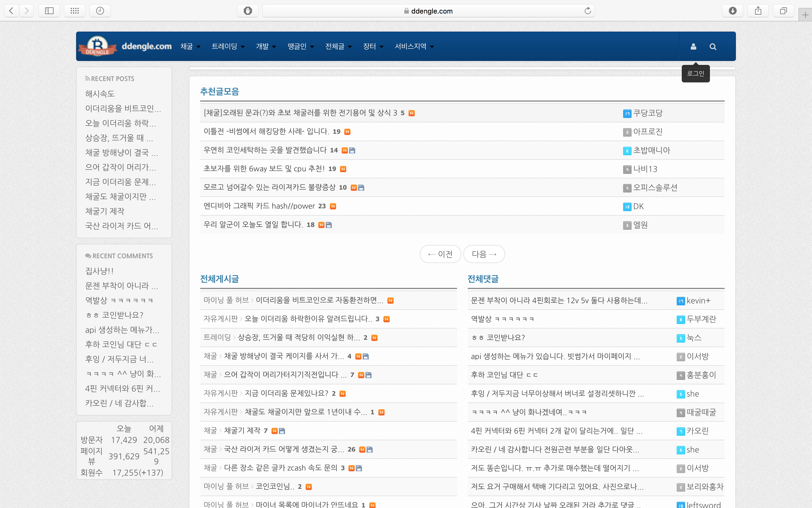The height and width of the screenshot is (508, 812).
Task: Click level badge next to 두부계란
Action: point(680,319)
